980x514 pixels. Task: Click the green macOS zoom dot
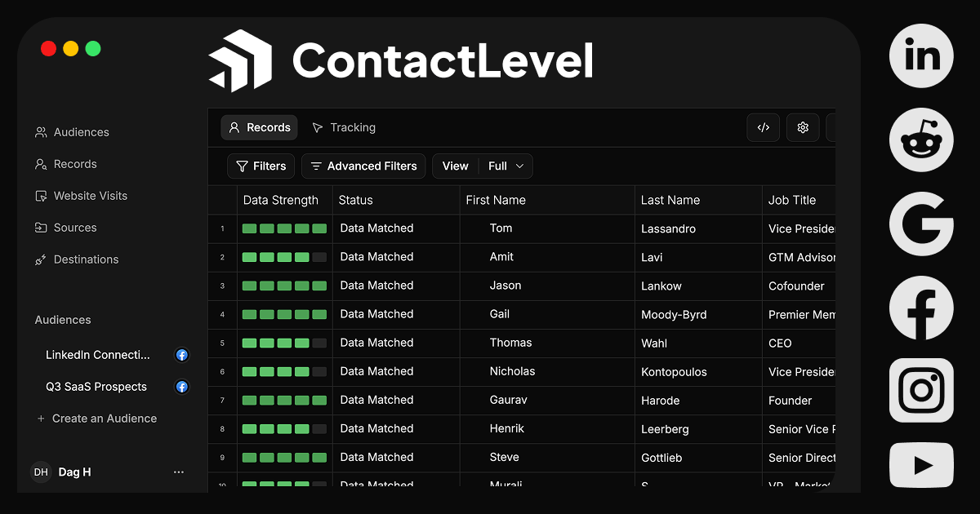[93, 48]
